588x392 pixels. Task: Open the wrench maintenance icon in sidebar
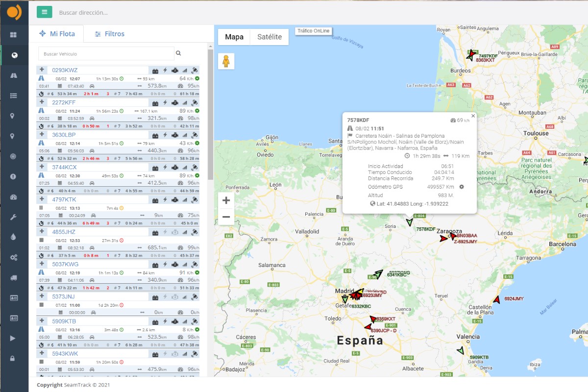click(14, 217)
